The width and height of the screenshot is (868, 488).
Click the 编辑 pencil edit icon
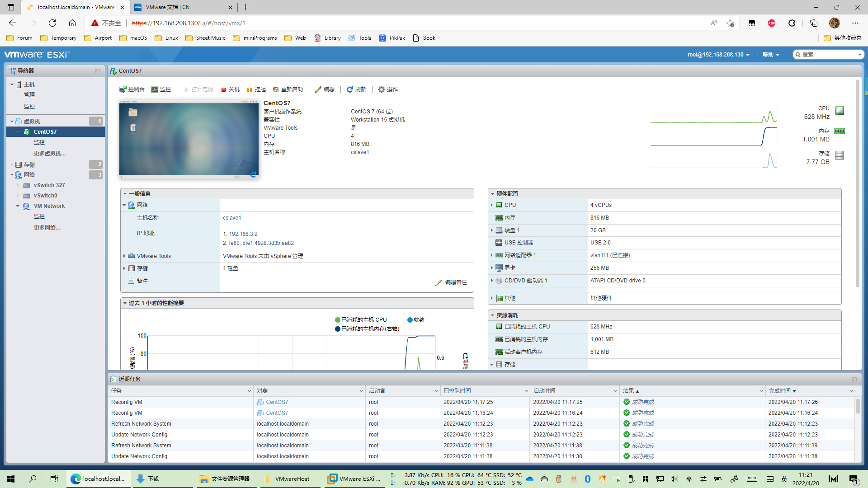point(318,89)
